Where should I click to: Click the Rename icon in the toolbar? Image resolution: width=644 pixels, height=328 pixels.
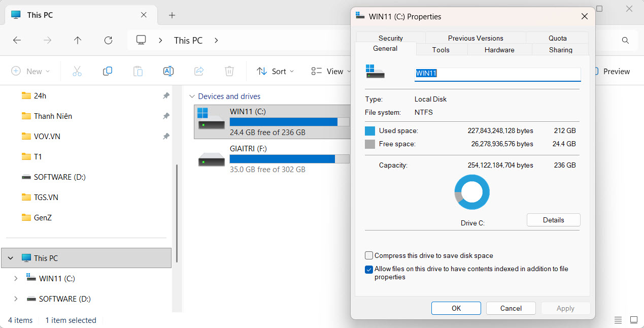(168, 71)
